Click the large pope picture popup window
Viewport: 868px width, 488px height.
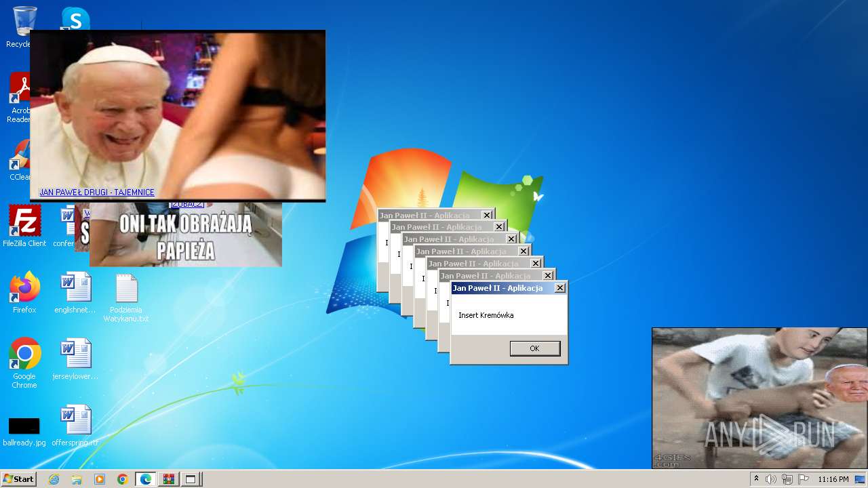point(178,115)
